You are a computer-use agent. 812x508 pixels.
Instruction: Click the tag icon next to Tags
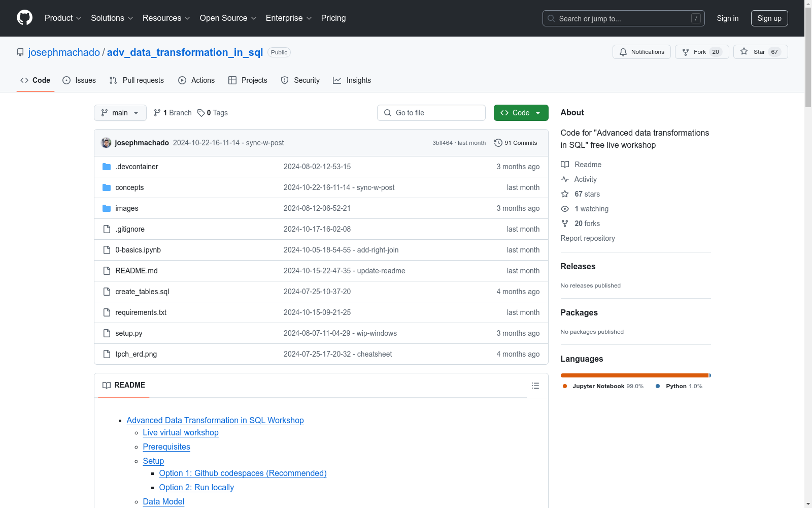coord(201,113)
